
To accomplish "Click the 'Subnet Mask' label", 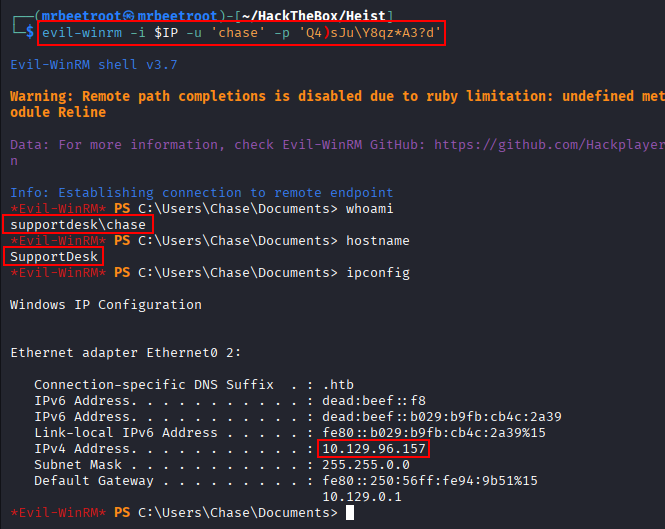I will (78, 465).
